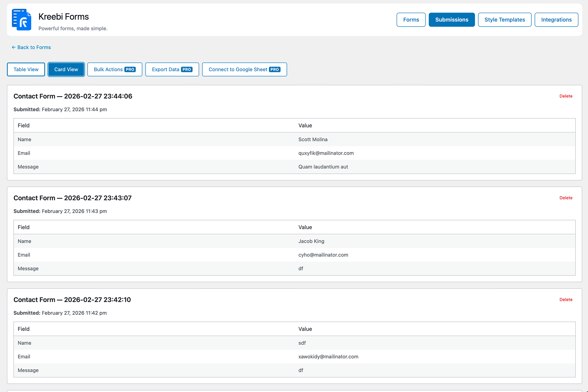Screen dimensions: 588x392
Task: Follow the Back to Forms link
Action: coord(34,47)
